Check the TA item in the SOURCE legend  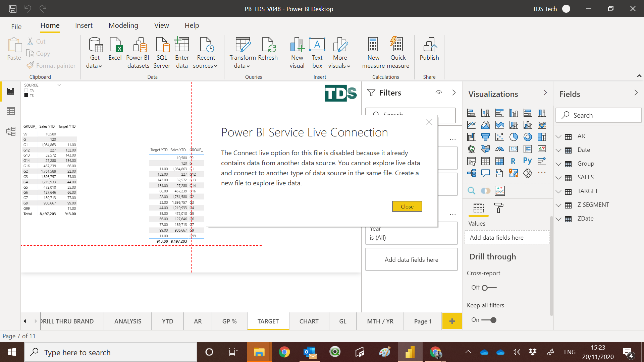tap(26, 90)
